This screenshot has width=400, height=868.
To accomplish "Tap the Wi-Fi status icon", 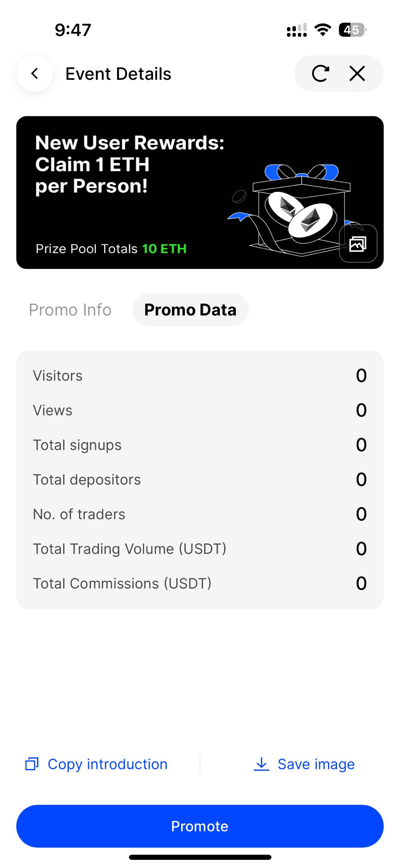I will tap(323, 30).
